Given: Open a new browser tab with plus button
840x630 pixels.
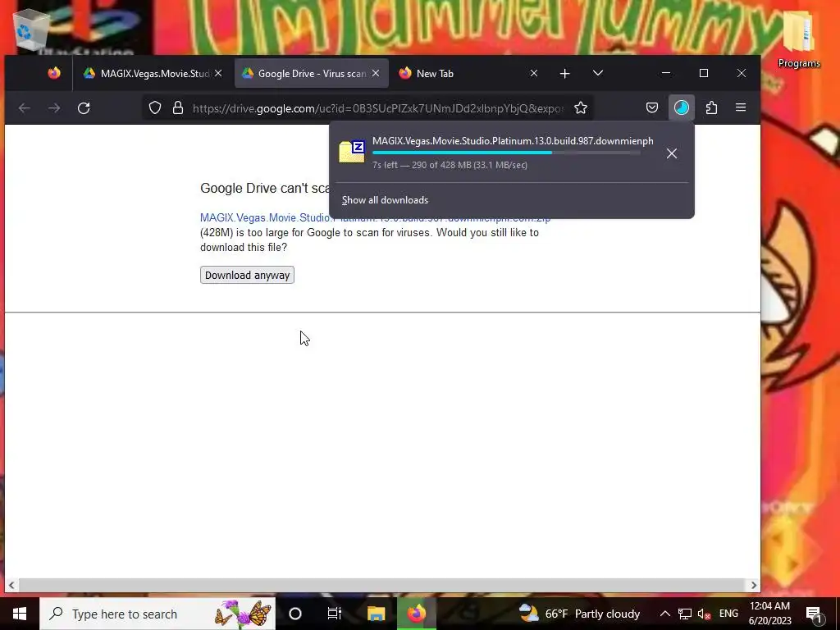Looking at the screenshot, I should point(564,73).
